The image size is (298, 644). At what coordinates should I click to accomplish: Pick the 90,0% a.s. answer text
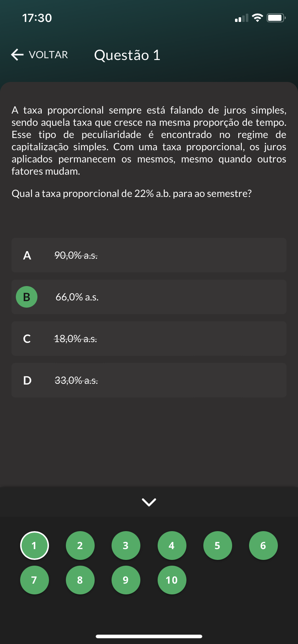tap(76, 256)
